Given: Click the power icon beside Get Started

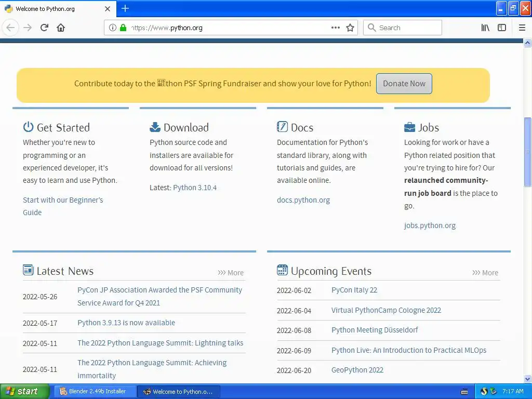Looking at the screenshot, I should pyautogui.click(x=28, y=127).
